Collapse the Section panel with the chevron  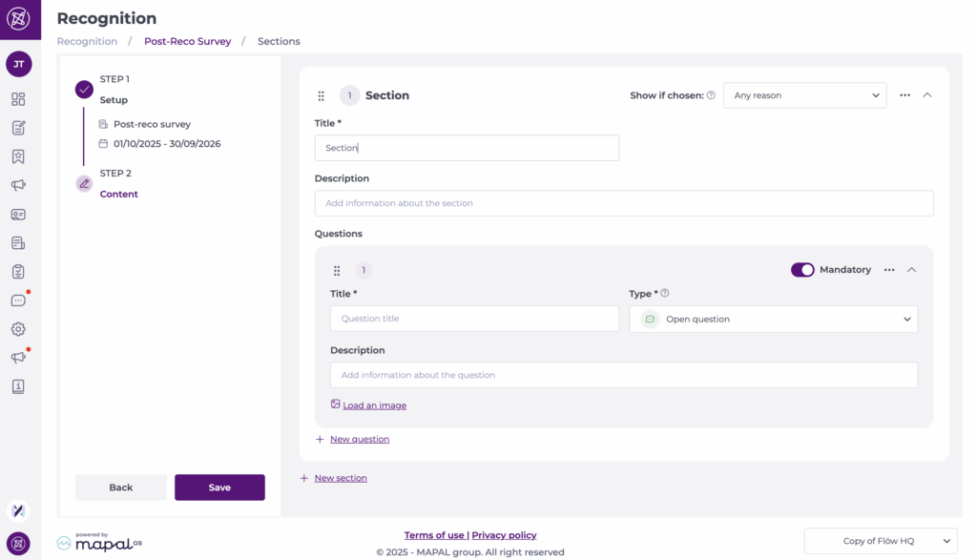click(x=927, y=95)
